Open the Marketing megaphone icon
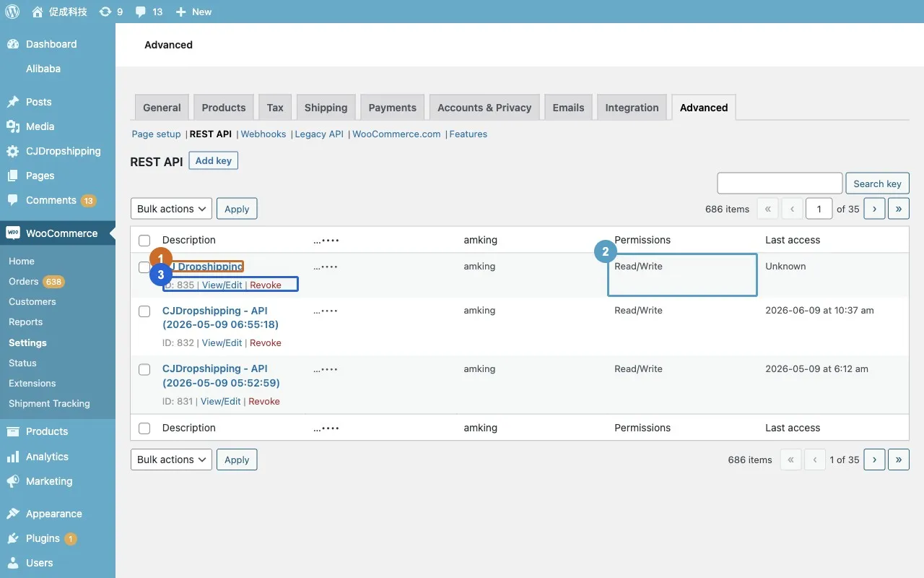The width and height of the screenshot is (924, 578). click(13, 481)
